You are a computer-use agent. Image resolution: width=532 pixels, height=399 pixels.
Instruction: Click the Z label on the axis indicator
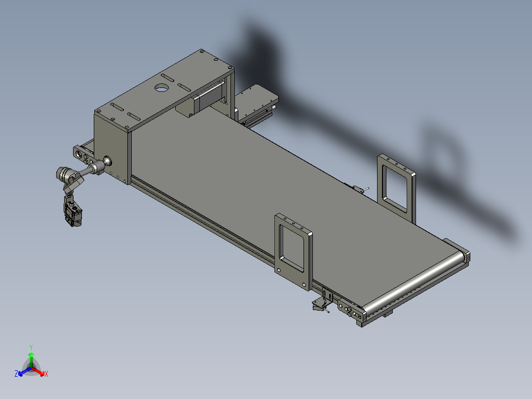tap(16, 373)
